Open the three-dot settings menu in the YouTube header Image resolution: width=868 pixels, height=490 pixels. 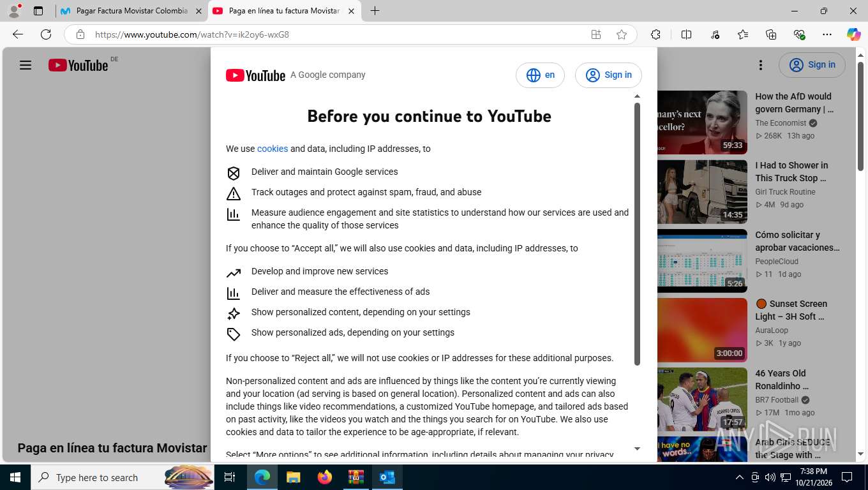point(760,65)
